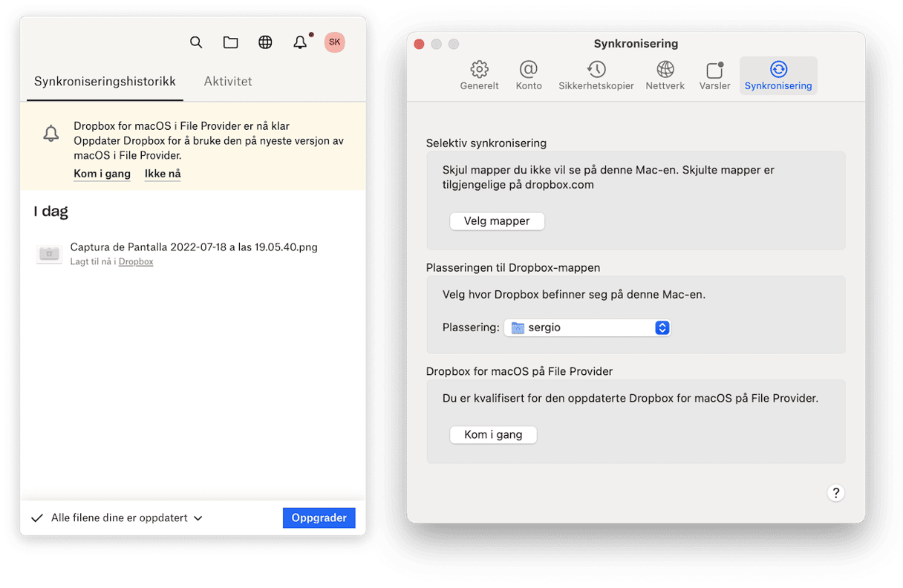
Task: Select the Synkronisering toolbar tab
Action: pyautogui.click(x=778, y=76)
